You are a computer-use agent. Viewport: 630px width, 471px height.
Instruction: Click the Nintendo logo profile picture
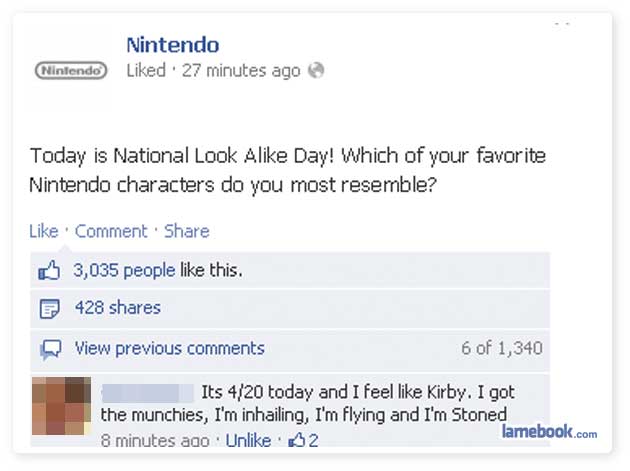(x=71, y=72)
